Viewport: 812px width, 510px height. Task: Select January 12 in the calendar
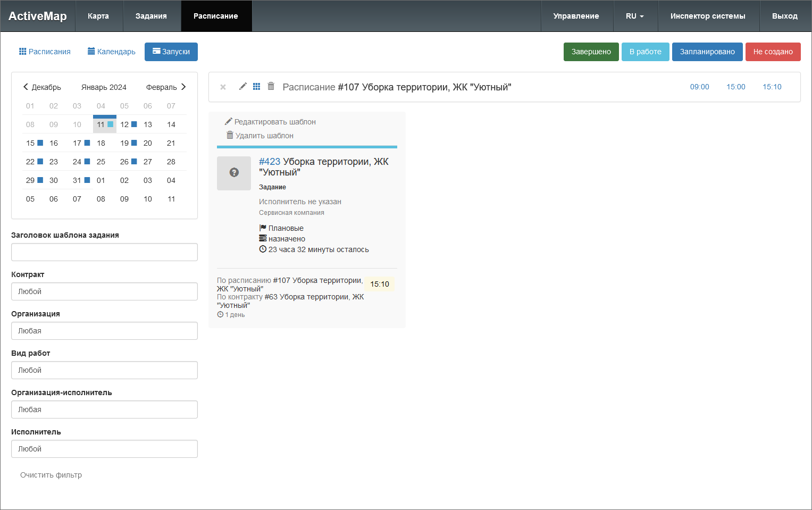pos(125,124)
